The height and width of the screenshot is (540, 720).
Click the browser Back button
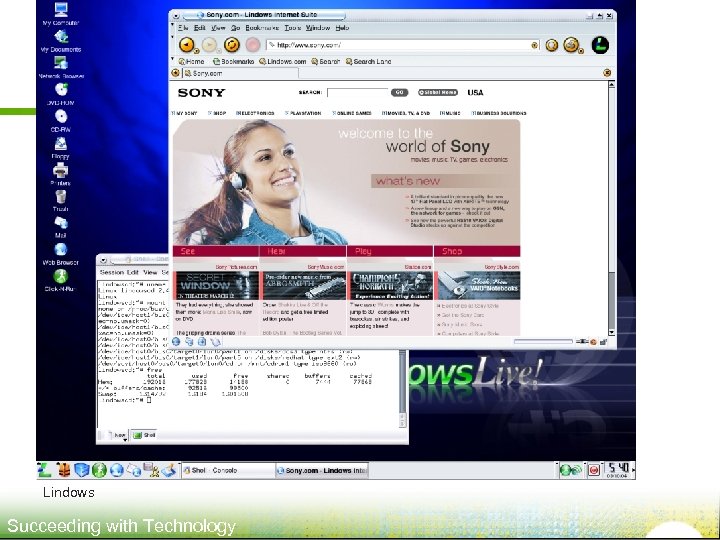(186, 45)
